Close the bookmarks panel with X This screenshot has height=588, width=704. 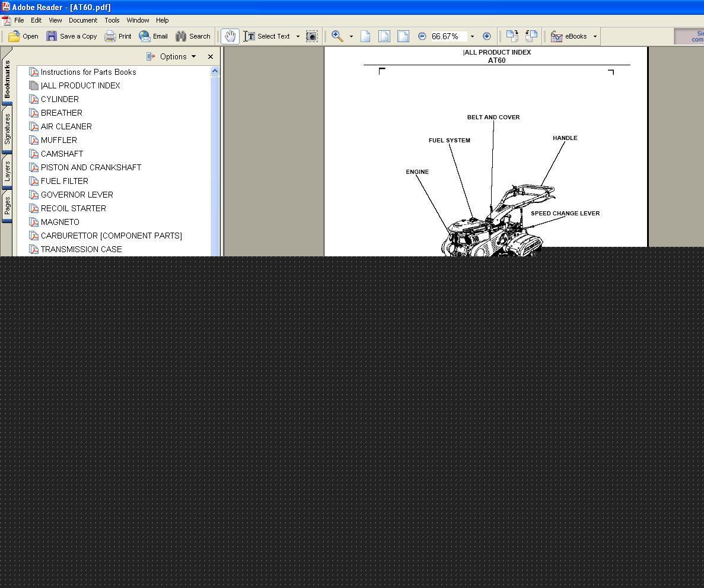[x=211, y=56]
